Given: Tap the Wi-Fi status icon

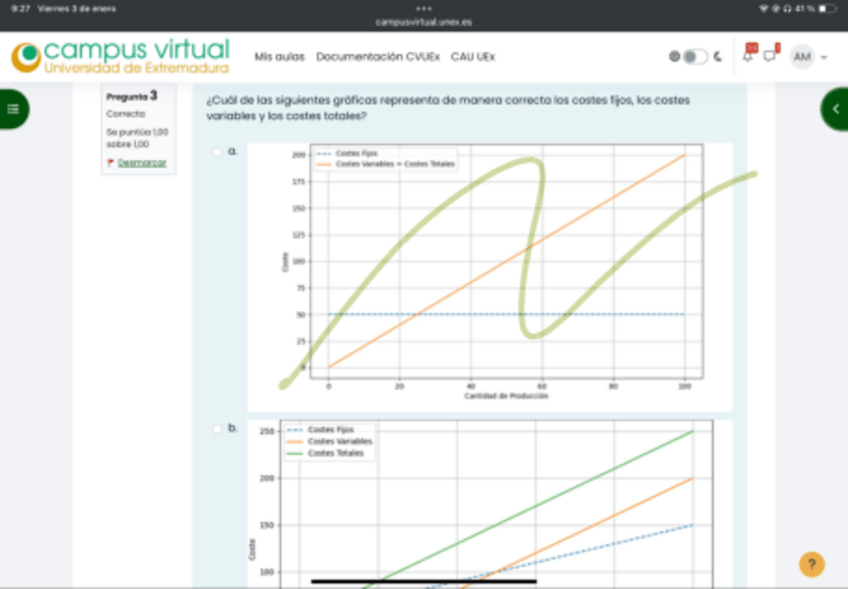Looking at the screenshot, I should (763, 9).
